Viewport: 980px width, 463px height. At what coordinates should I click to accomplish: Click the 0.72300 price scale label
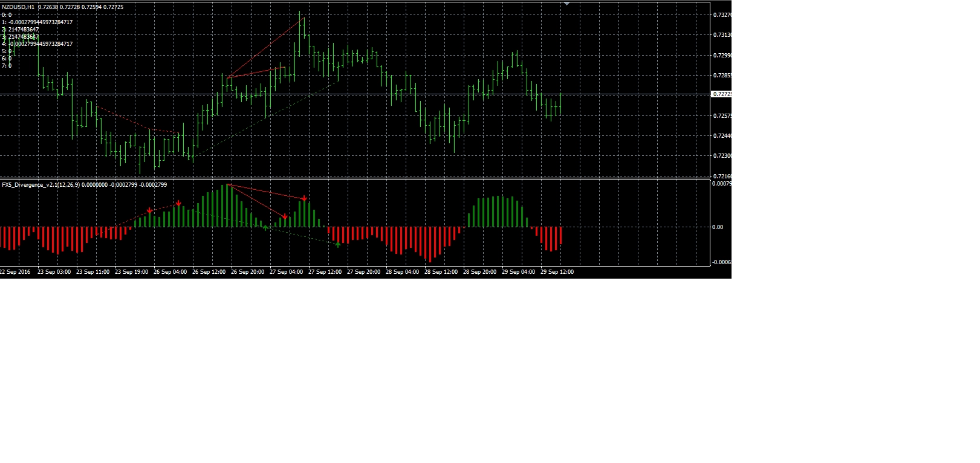pos(722,156)
